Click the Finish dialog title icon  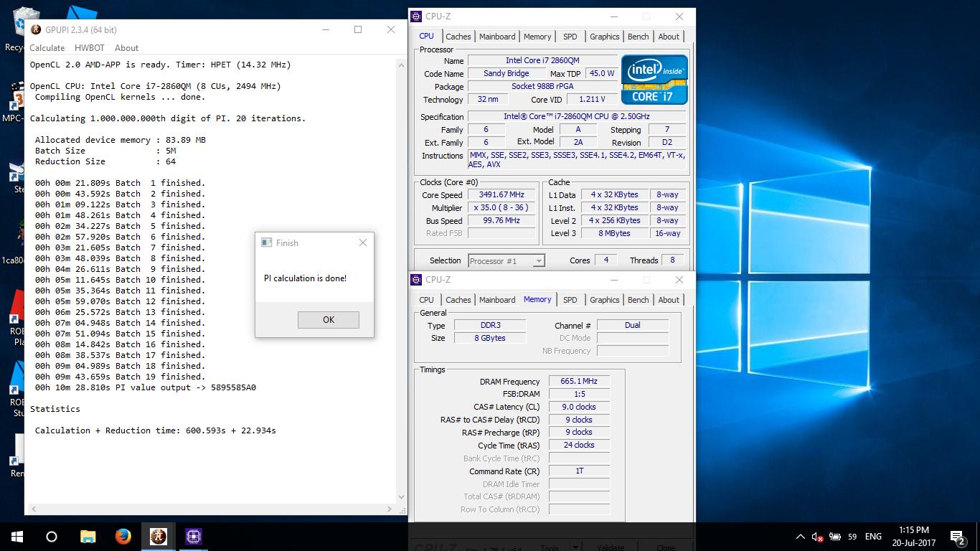coord(266,243)
